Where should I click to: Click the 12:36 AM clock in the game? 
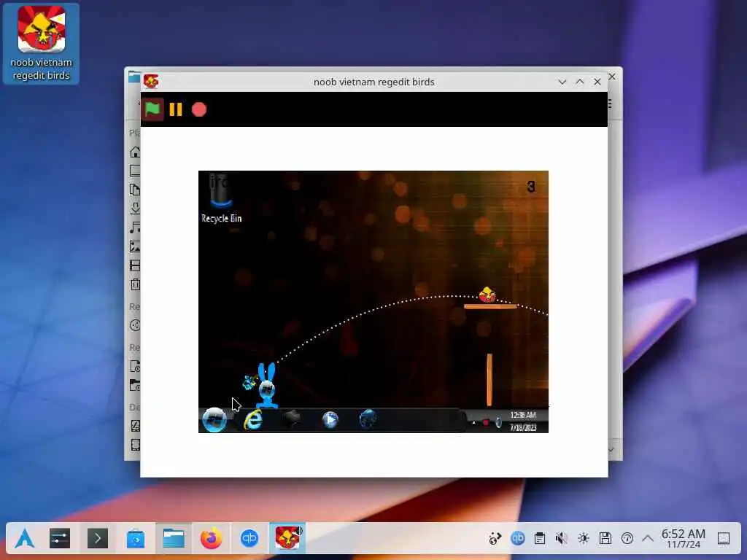tap(523, 415)
